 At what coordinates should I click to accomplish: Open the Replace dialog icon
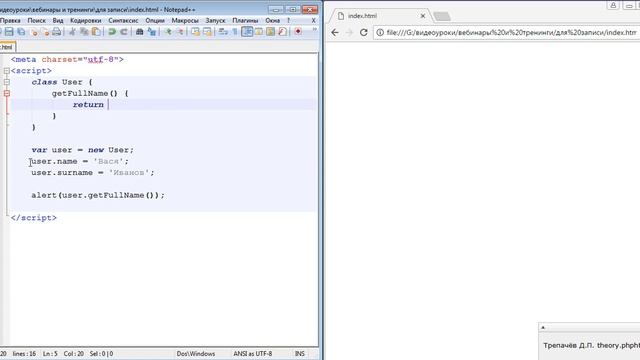(151, 31)
